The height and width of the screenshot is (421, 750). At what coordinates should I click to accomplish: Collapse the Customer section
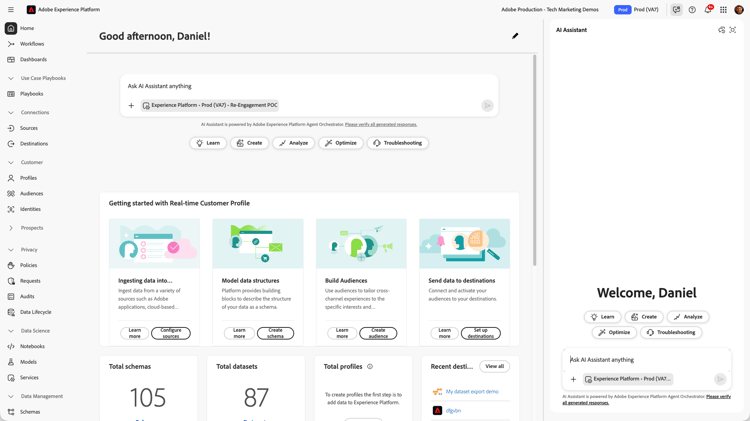(x=11, y=163)
